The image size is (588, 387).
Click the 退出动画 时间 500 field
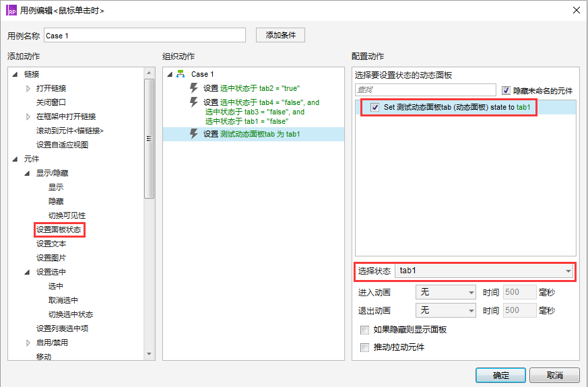519,310
